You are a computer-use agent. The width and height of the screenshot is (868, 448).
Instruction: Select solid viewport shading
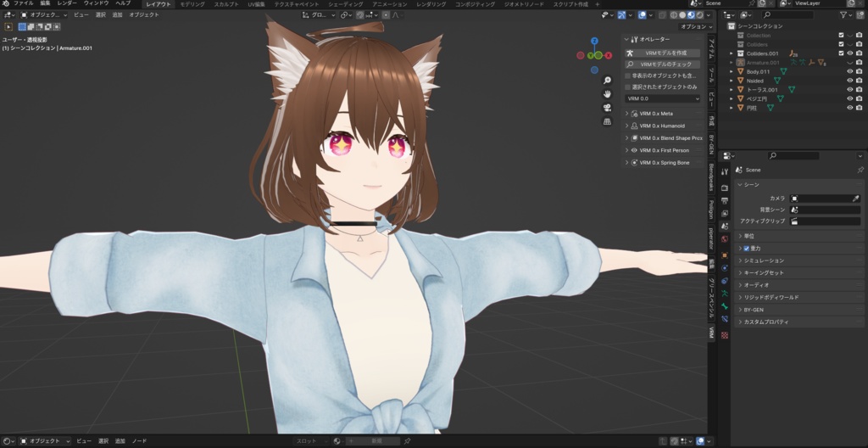[x=682, y=15]
